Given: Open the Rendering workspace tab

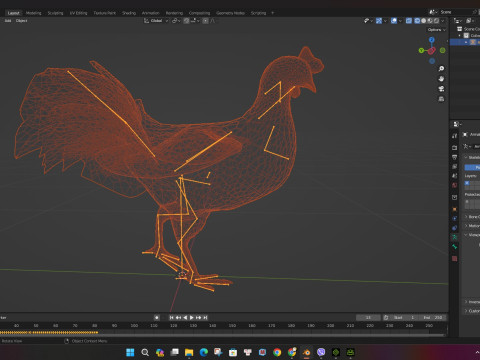Looking at the screenshot, I should tap(174, 13).
